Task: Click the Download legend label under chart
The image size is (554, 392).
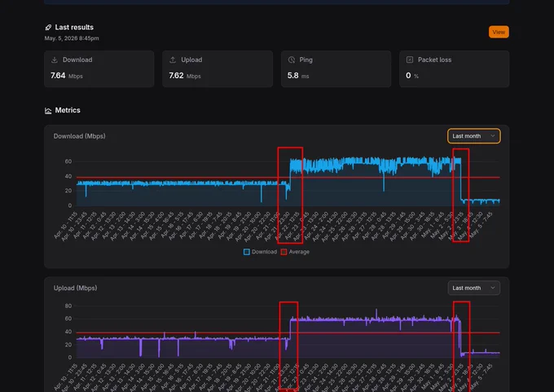Action: click(x=264, y=252)
